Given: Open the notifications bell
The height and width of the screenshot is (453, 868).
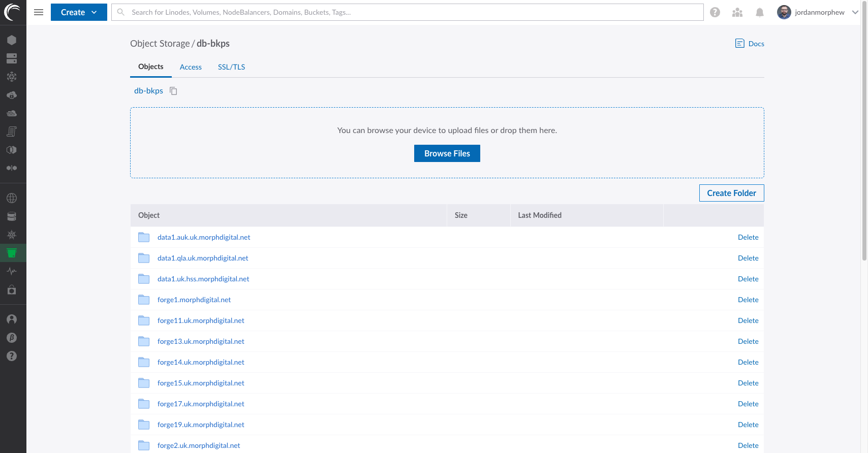Looking at the screenshot, I should point(760,12).
